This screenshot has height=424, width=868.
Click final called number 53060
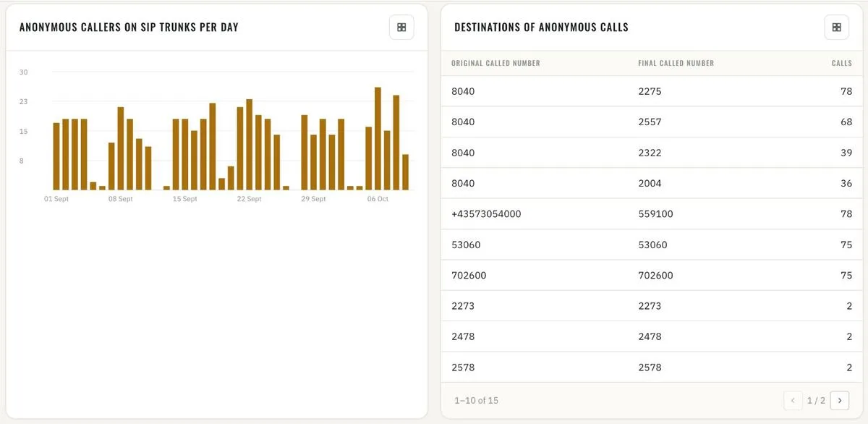[x=652, y=245]
